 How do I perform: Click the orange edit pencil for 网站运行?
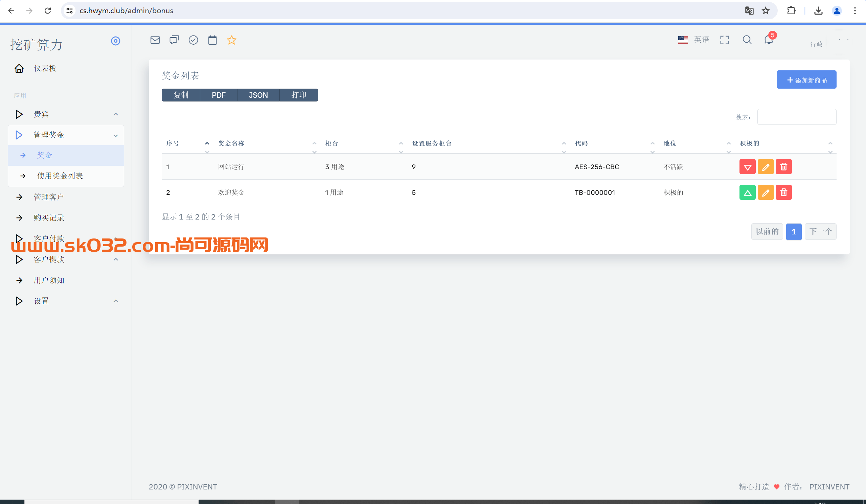tap(765, 167)
